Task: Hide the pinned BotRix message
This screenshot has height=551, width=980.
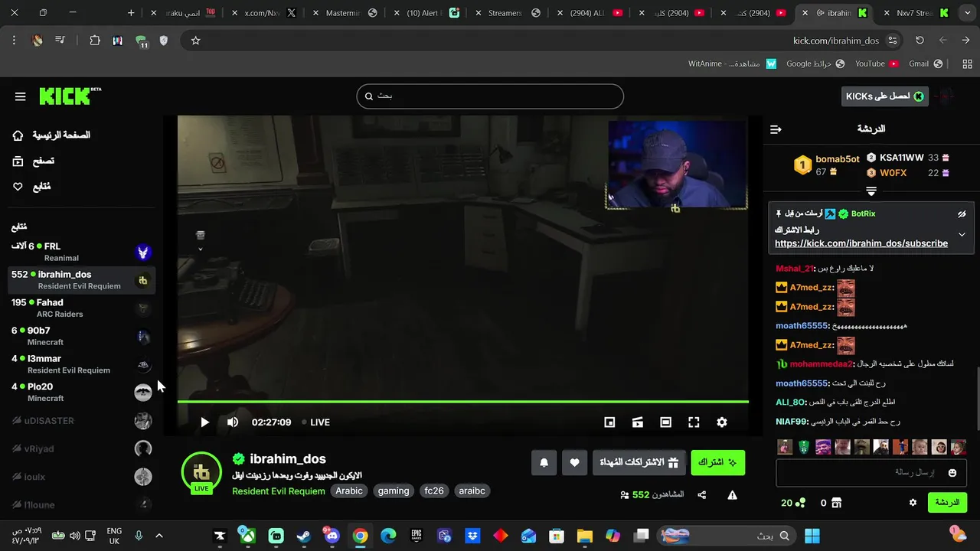Action: click(x=962, y=214)
